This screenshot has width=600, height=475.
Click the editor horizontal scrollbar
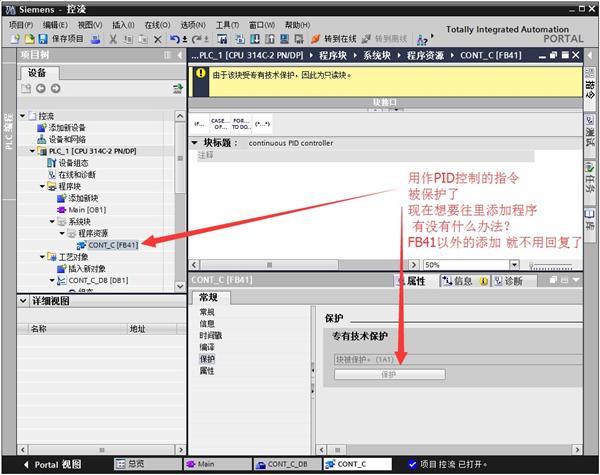coord(269,264)
